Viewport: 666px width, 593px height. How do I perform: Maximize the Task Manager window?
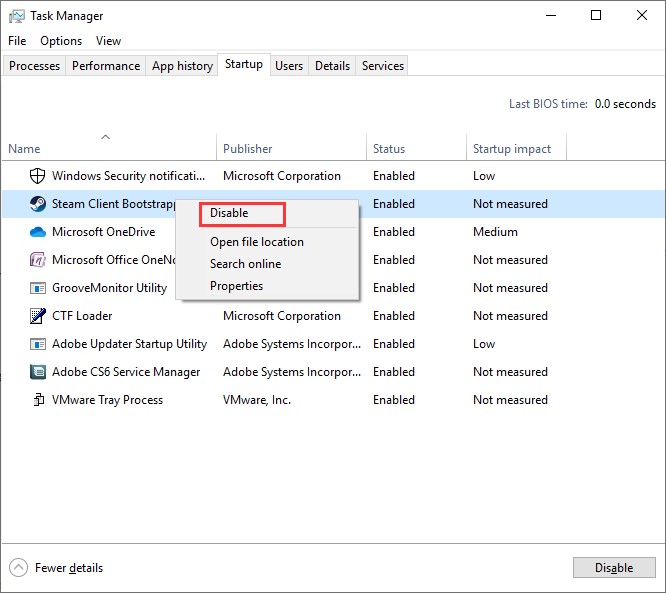click(596, 16)
